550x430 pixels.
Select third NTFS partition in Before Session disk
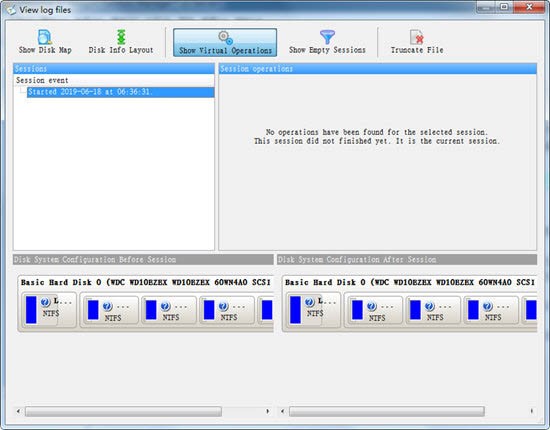click(x=169, y=310)
